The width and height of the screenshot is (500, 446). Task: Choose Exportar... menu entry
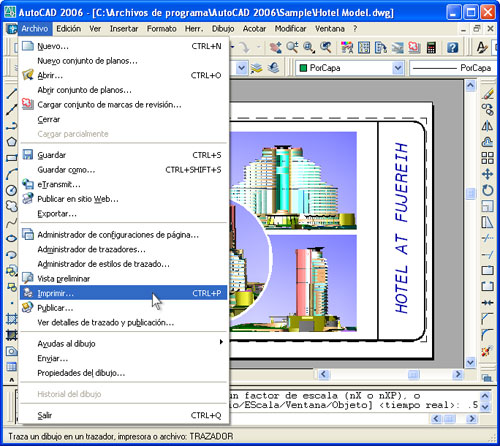(x=123, y=213)
